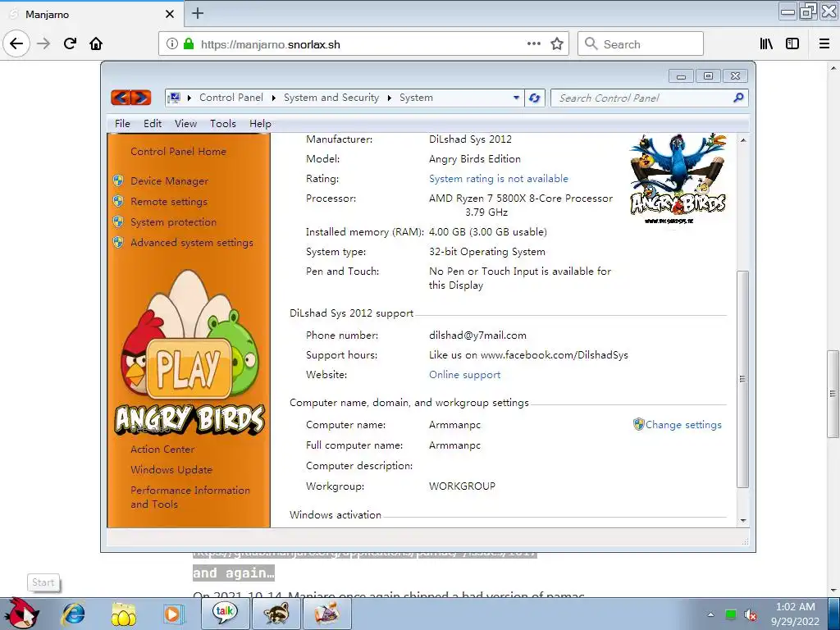Click the Angry Birds Rio logo

coord(678,179)
